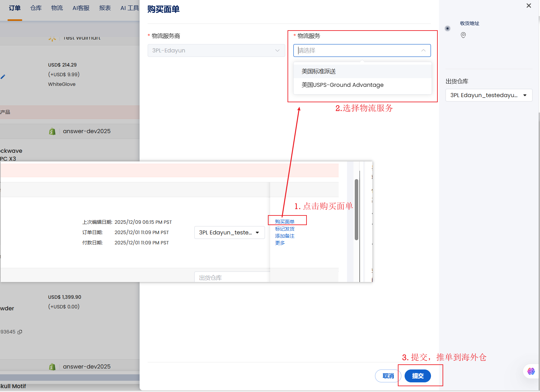
Task: Expand the 物流服务商 3PL-Edayun dropdown
Action: pyautogui.click(x=216, y=50)
